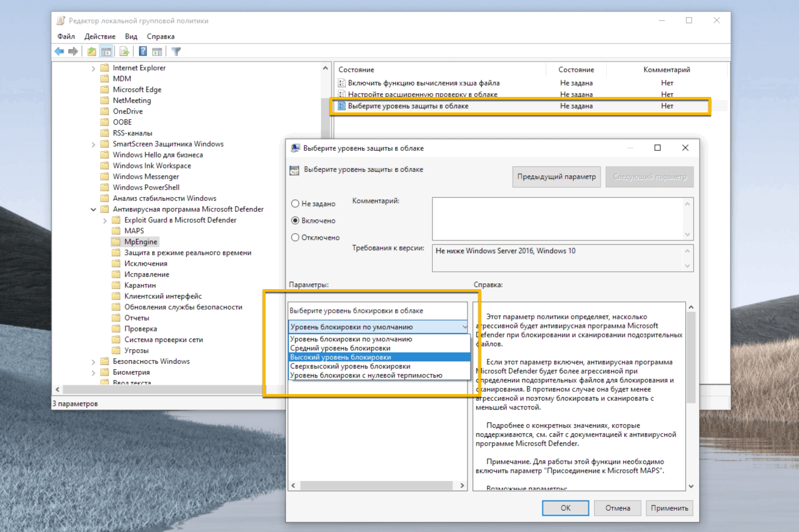
Task: Open the cloud blocking level combo box
Action: tap(378, 327)
